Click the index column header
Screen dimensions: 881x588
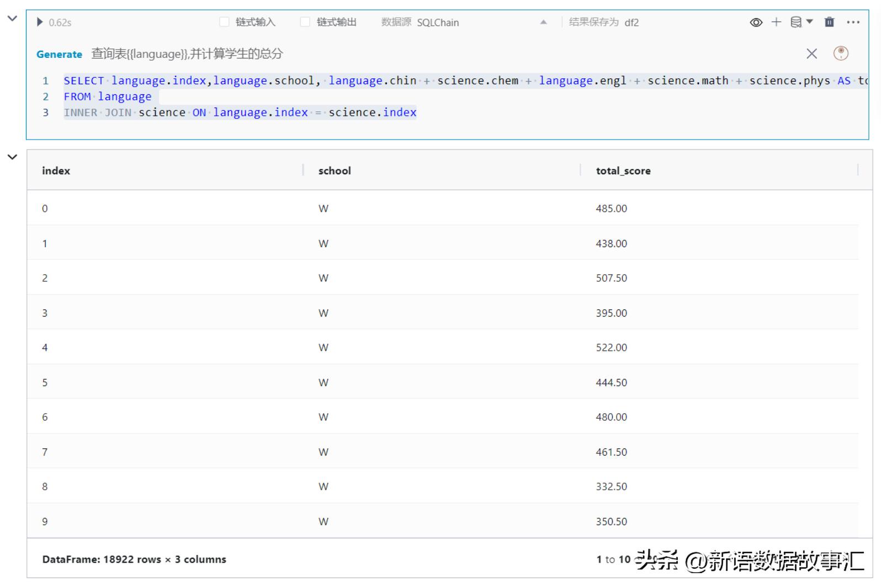tap(56, 171)
